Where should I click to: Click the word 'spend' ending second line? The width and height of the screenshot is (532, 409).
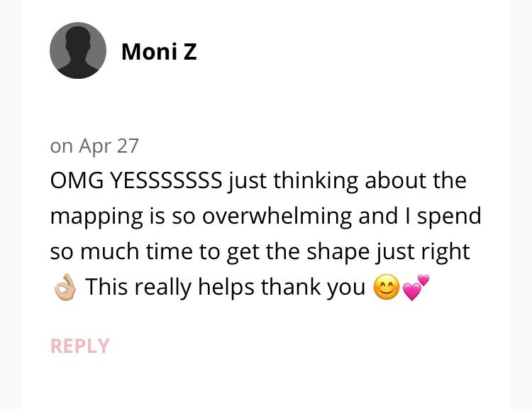coord(449,217)
